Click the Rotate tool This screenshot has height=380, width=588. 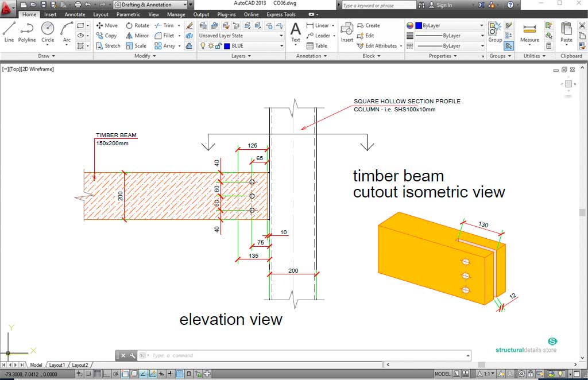[137, 25]
